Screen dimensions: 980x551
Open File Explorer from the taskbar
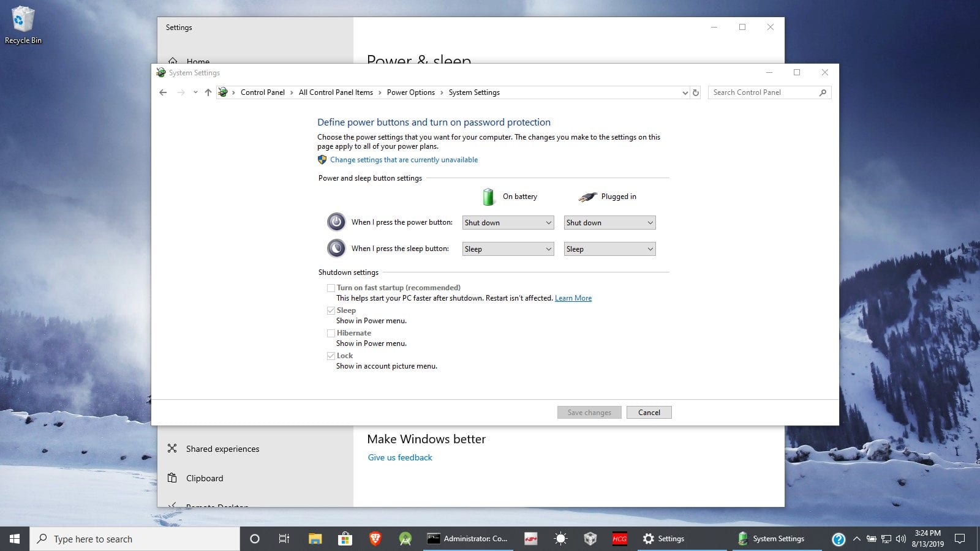[x=315, y=539]
